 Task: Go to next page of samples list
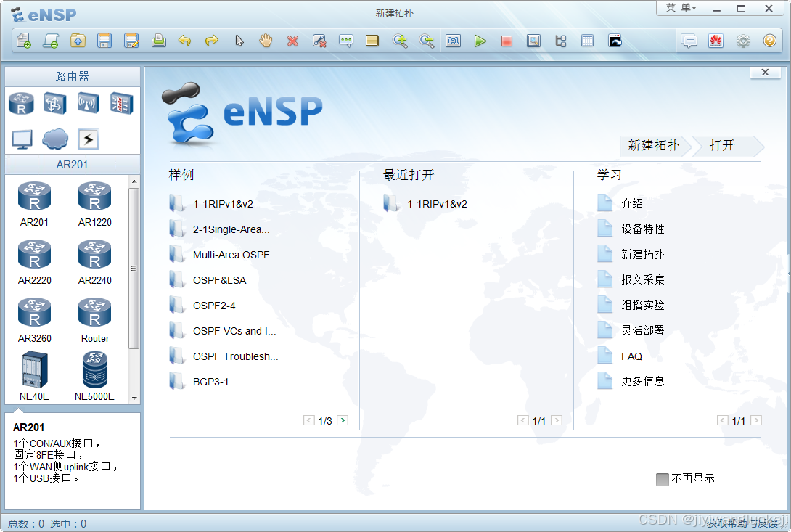click(343, 420)
